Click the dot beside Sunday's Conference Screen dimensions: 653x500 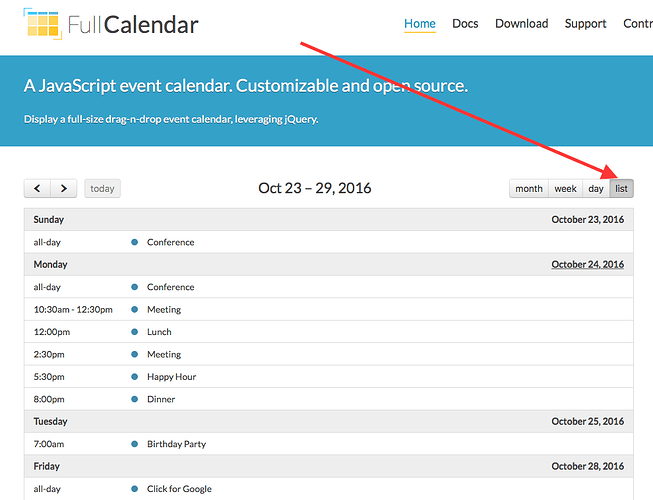click(x=135, y=242)
